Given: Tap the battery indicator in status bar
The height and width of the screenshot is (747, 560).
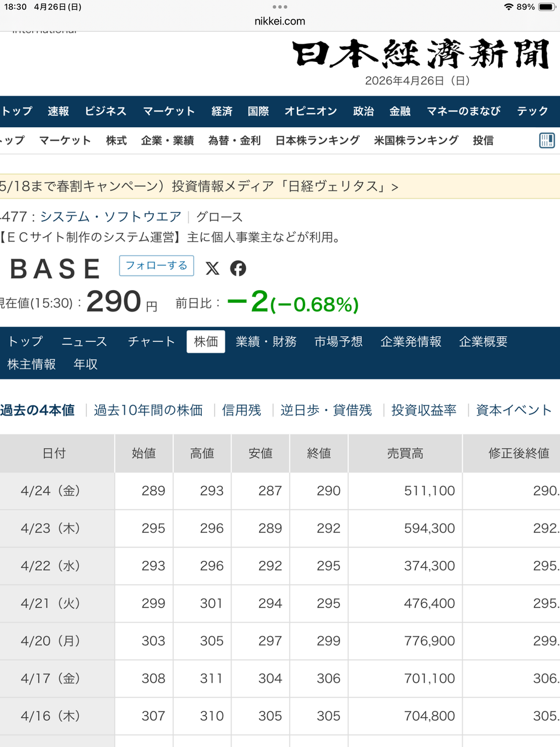Looking at the screenshot, I should click(x=547, y=7).
